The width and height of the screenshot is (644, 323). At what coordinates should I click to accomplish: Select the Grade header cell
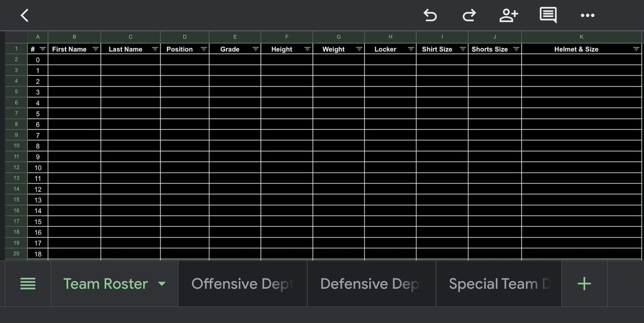235,49
